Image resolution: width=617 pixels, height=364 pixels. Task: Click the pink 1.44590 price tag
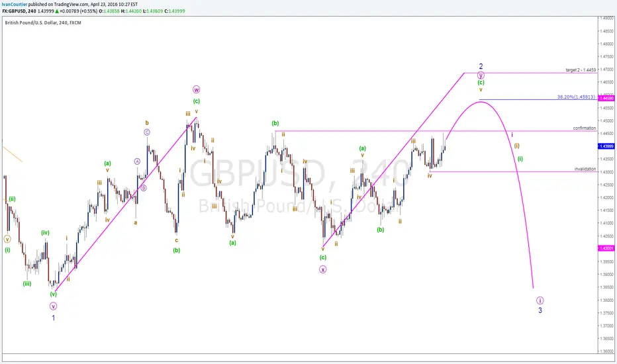click(606, 98)
